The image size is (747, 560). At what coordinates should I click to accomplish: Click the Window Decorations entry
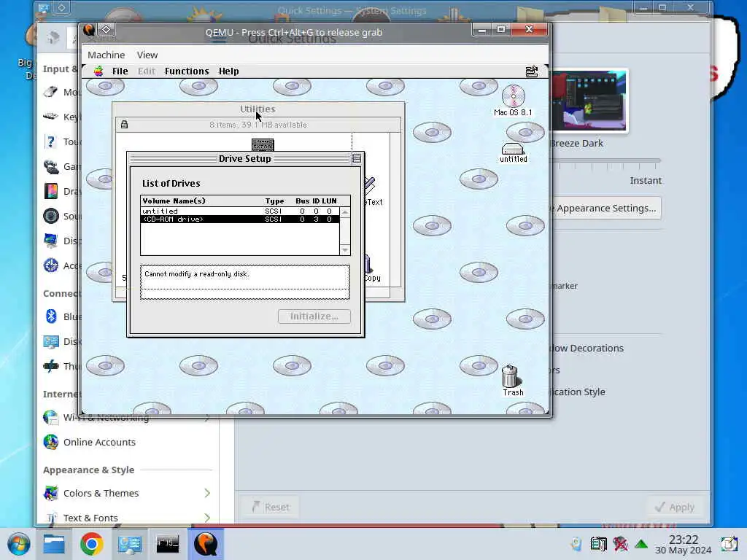[587, 348]
